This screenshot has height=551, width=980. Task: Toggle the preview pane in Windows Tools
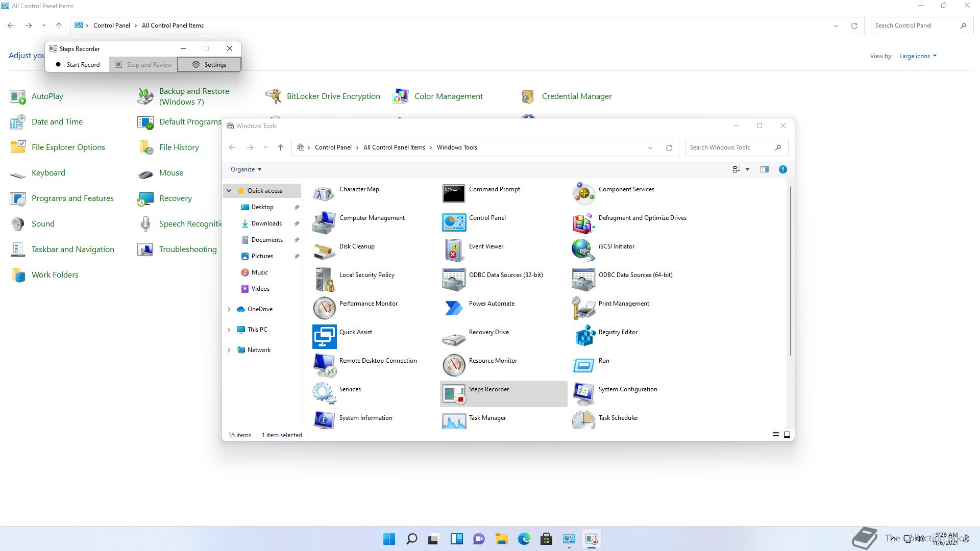click(764, 169)
